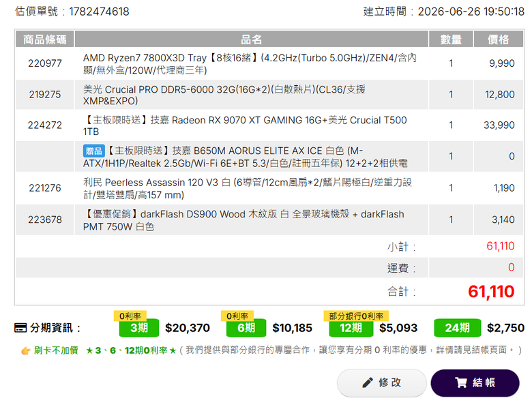The width and height of the screenshot is (532, 411).
Task: Click the ★3、6、12期0利率★ text
Action: point(131,350)
